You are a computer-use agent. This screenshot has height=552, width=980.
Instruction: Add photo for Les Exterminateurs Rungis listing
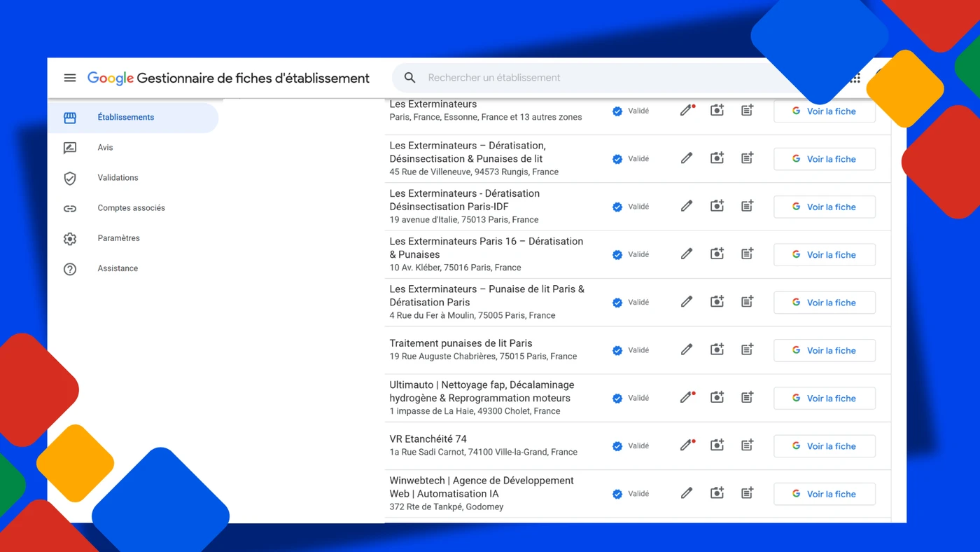[717, 158]
